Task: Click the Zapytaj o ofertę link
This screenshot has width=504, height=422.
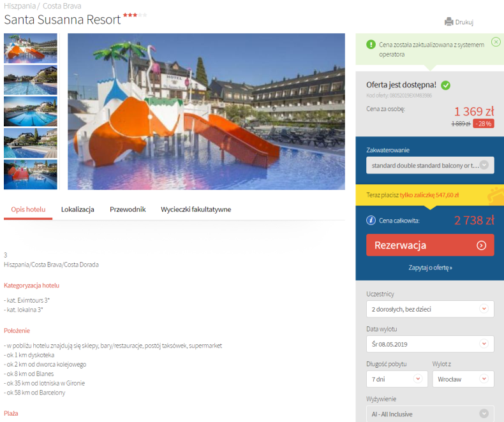Action: coord(430,268)
